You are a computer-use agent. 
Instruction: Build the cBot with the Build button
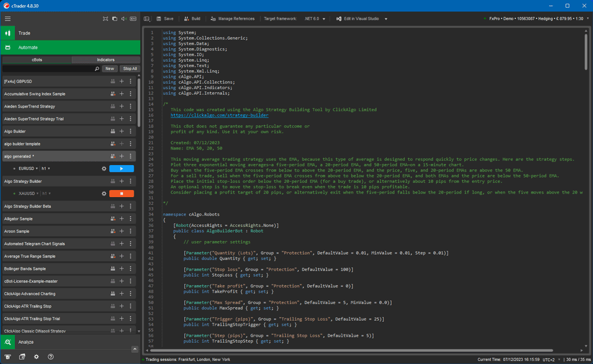[192, 18]
